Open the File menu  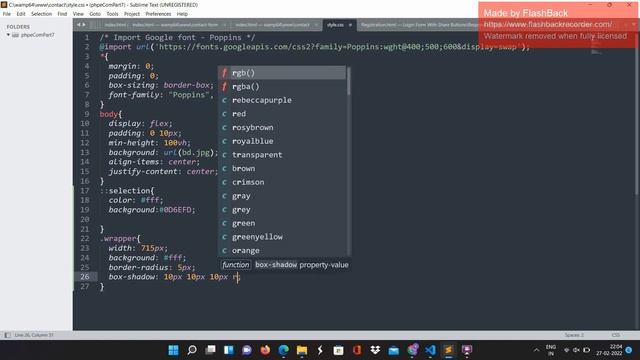coord(7,14)
